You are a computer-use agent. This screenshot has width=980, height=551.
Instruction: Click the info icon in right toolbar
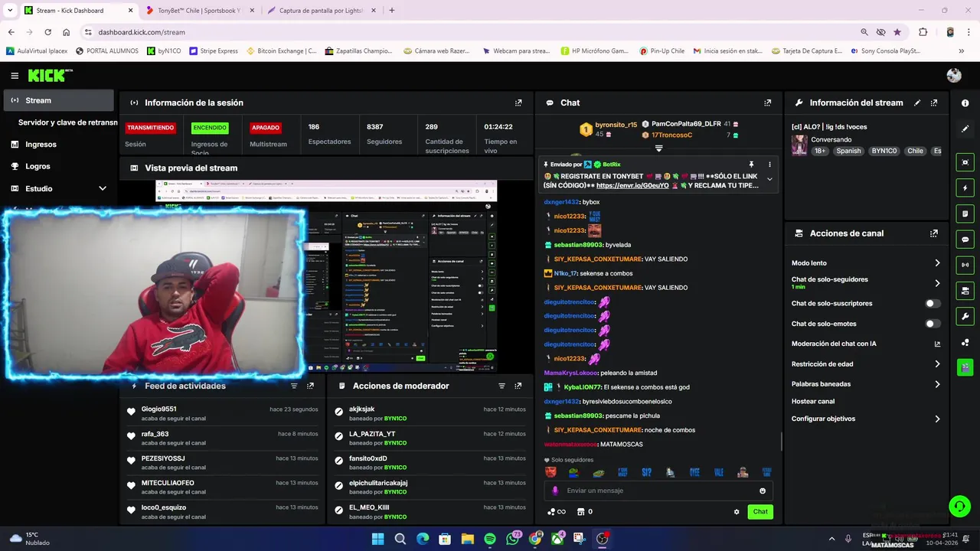965,103
